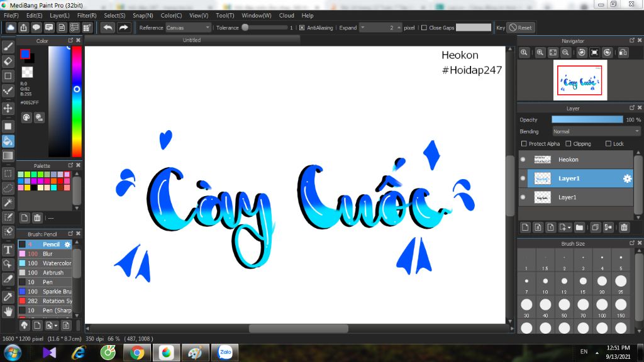Toggle visibility of the bottom Layer1
This screenshot has width=644, height=362.
pyautogui.click(x=523, y=197)
